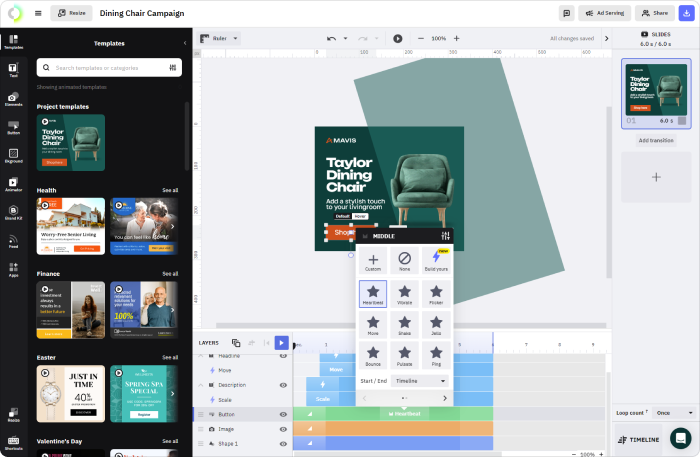Open the Elements panel
Viewport: 700px width, 457px height.
(13, 99)
